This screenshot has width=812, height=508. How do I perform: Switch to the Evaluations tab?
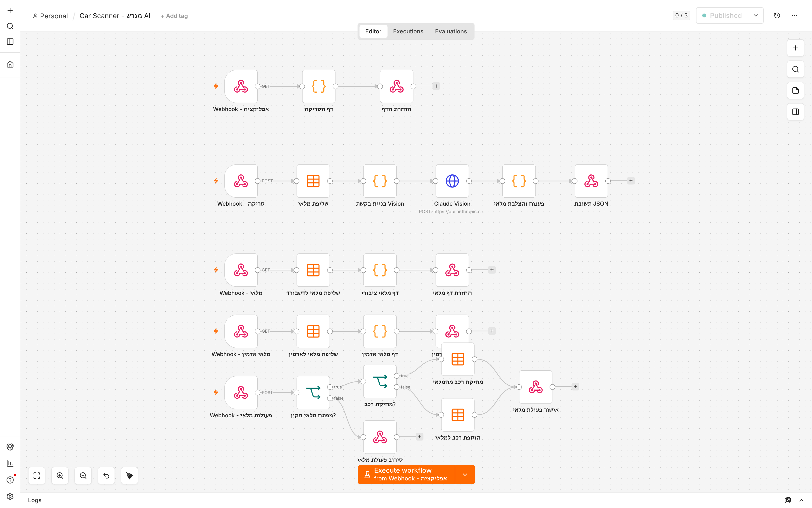pos(451,31)
